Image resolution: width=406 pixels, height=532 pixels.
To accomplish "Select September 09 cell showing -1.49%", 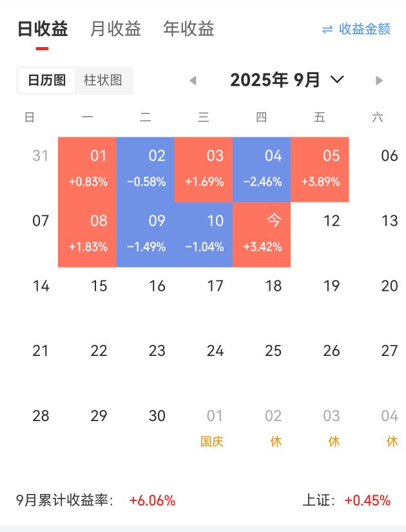I will tap(145, 235).
